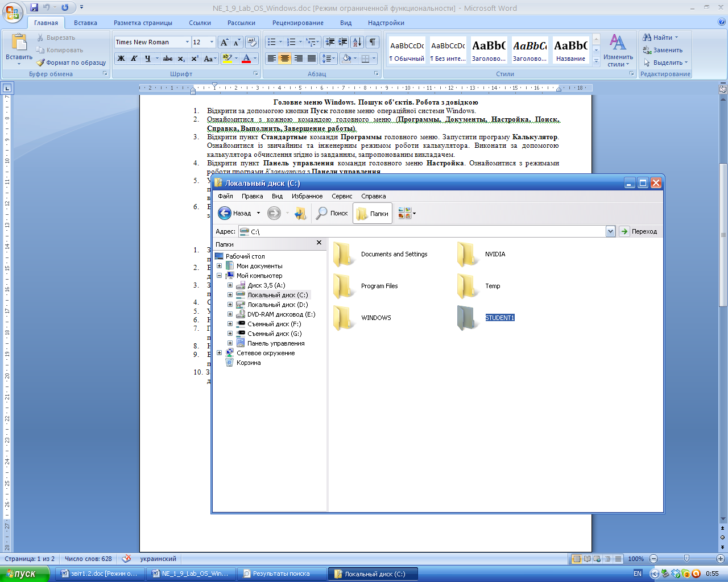Click Cut (Вырезать) in the Clipboard group
This screenshot has width=728, height=582.
coord(56,38)
